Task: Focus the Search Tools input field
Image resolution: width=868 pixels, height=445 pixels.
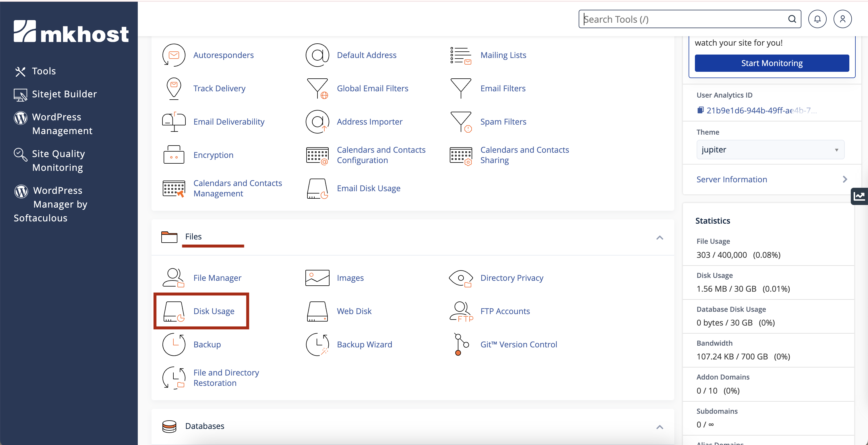Action: (x=684, y=19)
